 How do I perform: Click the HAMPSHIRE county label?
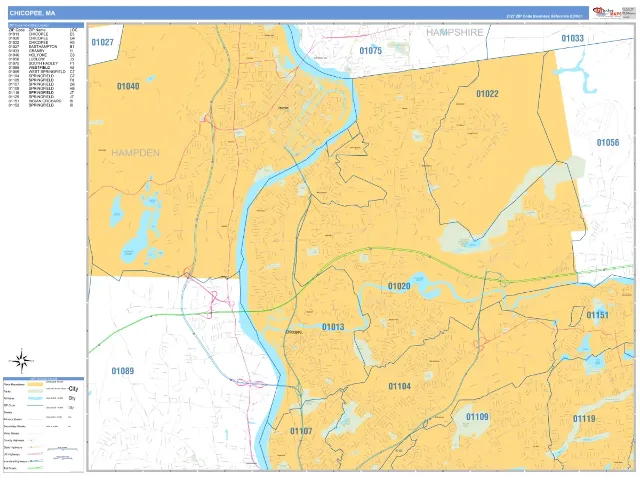tap(455, 33)
